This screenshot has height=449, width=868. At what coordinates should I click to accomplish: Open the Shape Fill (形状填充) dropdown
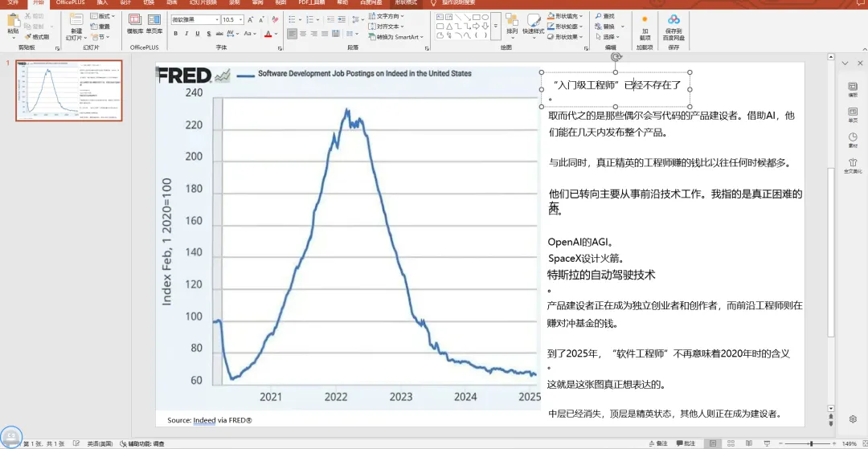(x=565, y=16)
